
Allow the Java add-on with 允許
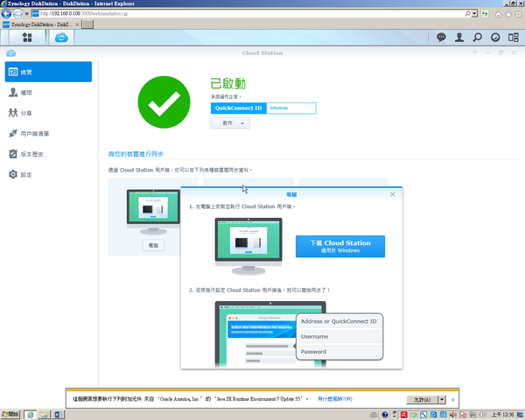(422, 400)
